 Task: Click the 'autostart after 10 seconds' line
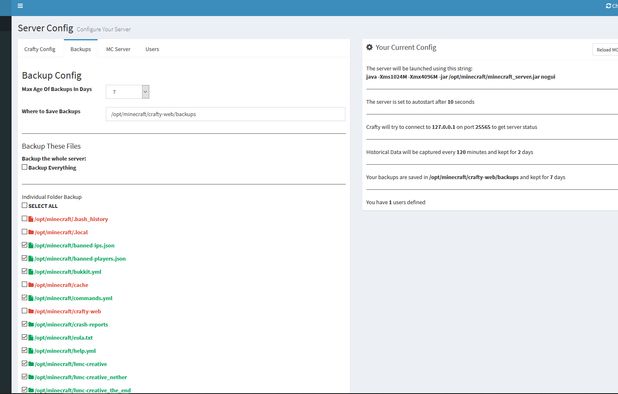coord(420,102)
